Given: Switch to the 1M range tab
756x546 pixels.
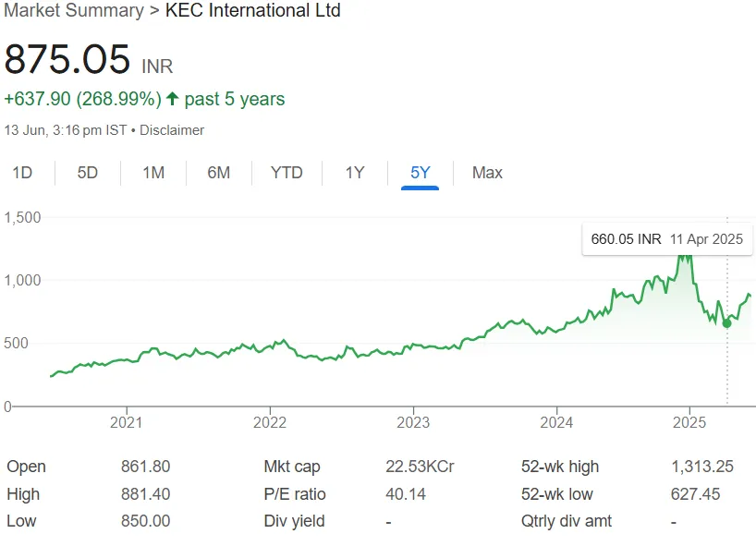Looking at the screenshot, I should pyautogui.click(x=153, y=173).
